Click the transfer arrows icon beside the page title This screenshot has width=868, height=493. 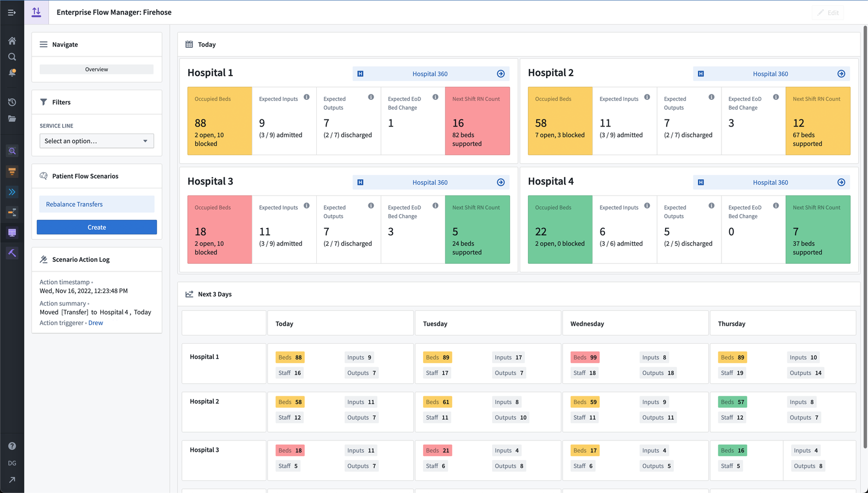(x=36, y=12)
